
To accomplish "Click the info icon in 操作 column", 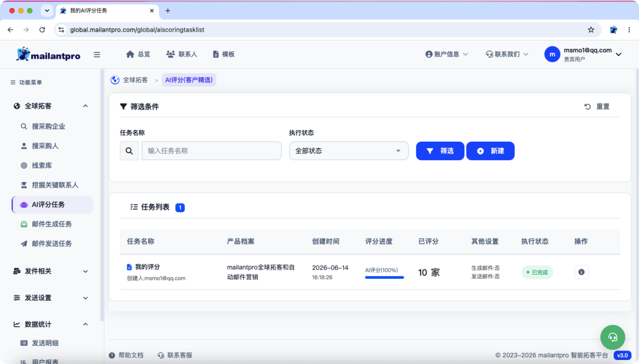I will coord(581,272).
